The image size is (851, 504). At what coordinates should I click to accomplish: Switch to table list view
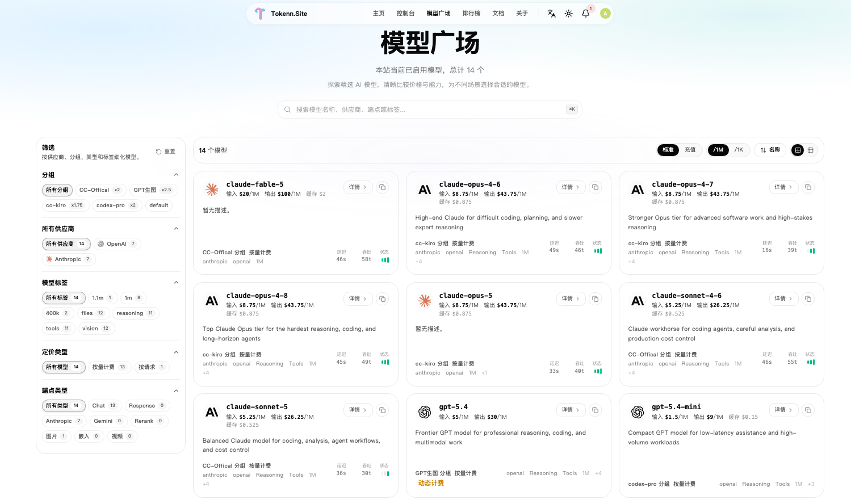pyautogui.click(x=811, y=150)
